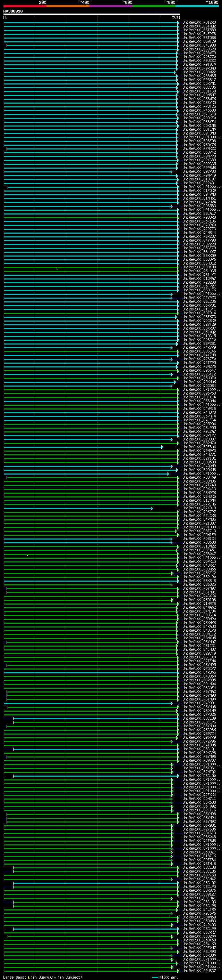Select the UniRef100_A7NXZ2 label
The height and width of the screenshot is (980, 222).
click(199, 148)
